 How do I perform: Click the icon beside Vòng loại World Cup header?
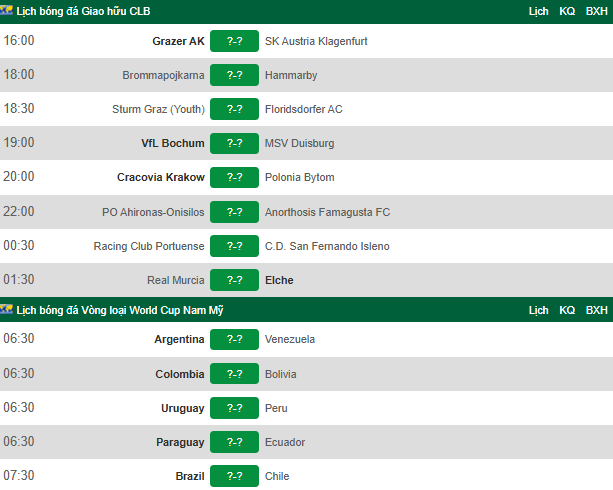point(6,309)
